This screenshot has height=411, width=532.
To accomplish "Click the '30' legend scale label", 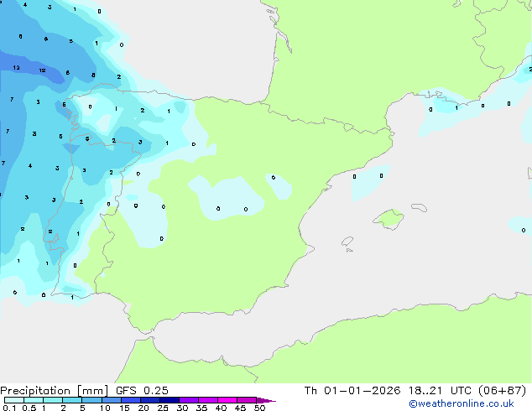I will click(x=182, y=408).
